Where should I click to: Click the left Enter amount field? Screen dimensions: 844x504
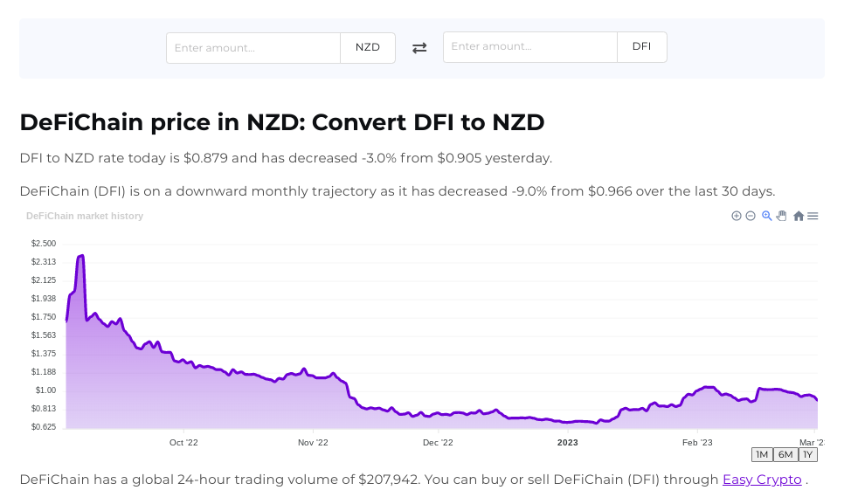pos(253,47)
